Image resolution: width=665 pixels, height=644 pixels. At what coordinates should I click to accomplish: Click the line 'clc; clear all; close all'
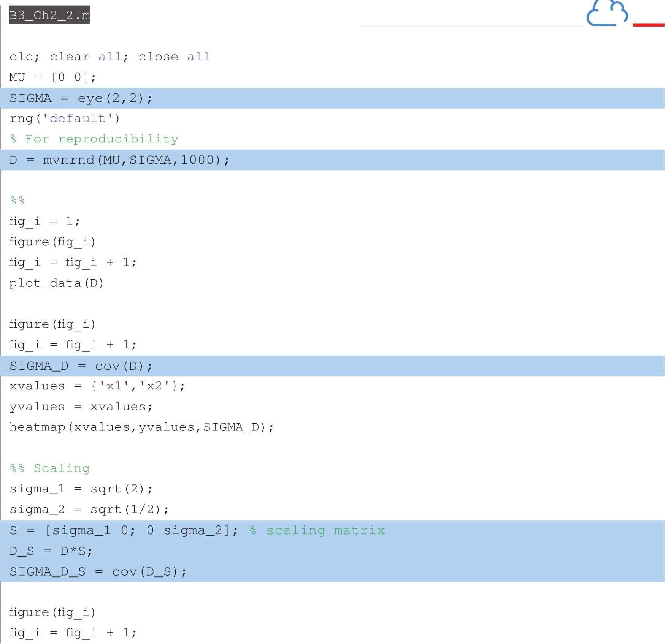click(110, 57)
